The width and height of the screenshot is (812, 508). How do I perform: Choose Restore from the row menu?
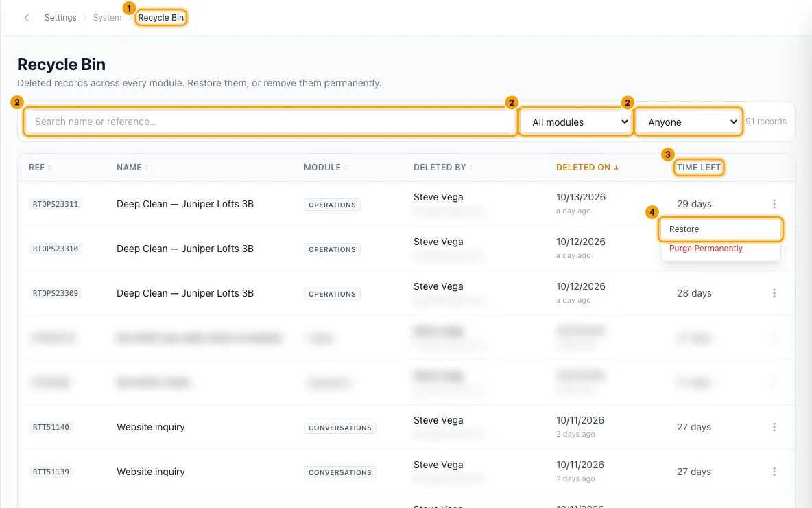720,229
